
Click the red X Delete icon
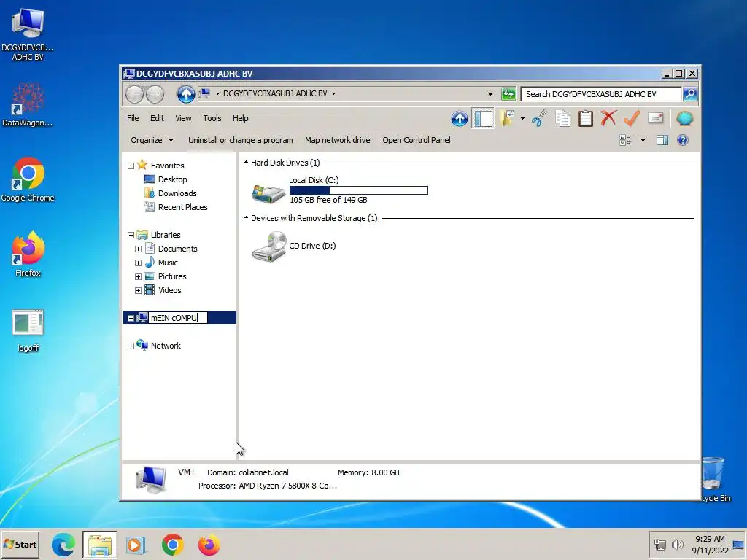[608, 118]
